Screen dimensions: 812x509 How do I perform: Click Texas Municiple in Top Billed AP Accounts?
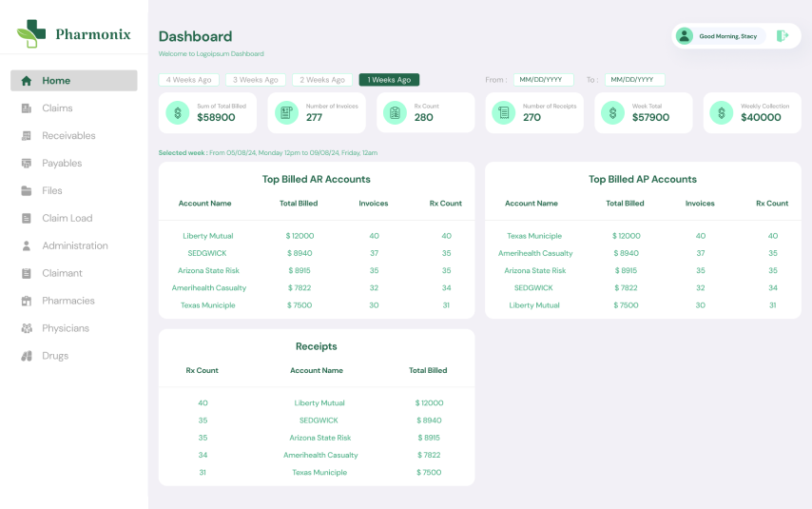tap(534, 236)
